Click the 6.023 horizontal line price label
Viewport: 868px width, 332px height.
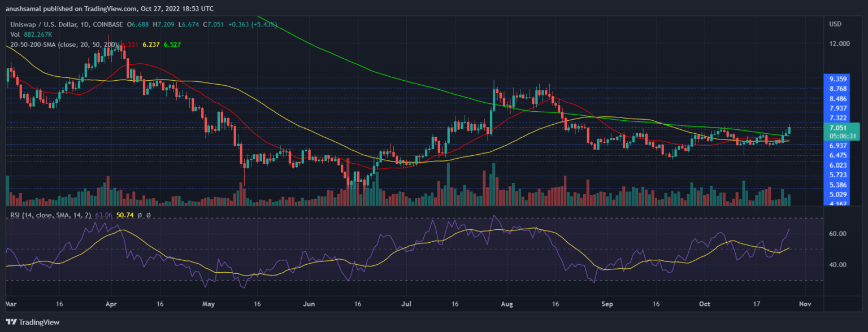coord(838,165)
